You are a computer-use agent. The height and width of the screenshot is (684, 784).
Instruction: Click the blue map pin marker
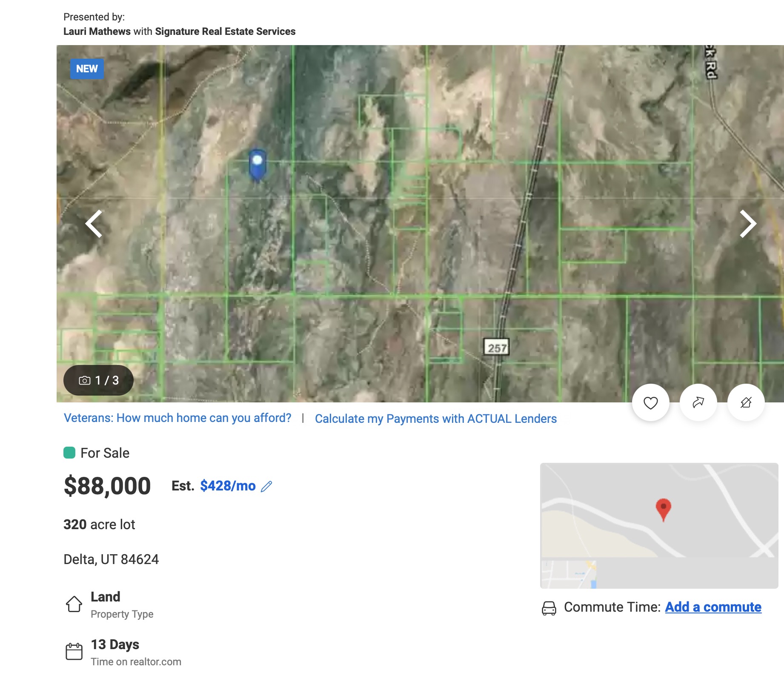tap(257, 165)
